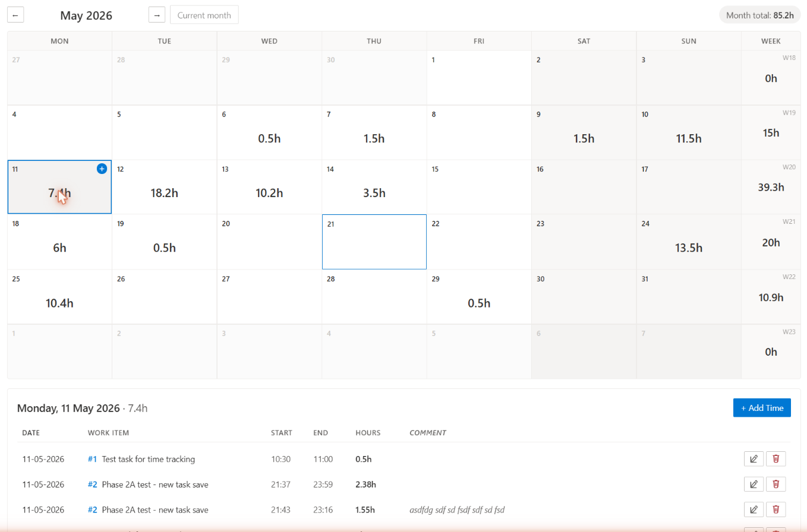The image size is (807, 532).
Task: Click the + Add Time button
Action: coord(762,408)
